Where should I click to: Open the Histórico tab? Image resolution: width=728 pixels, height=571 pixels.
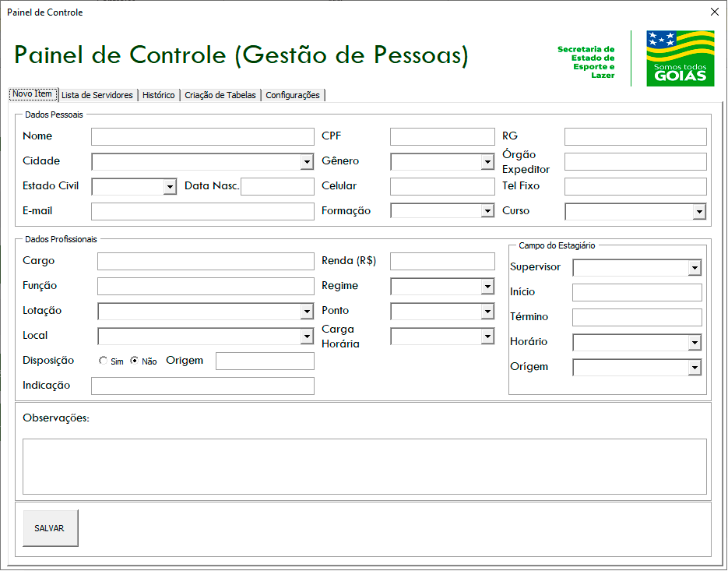point(159,95)
